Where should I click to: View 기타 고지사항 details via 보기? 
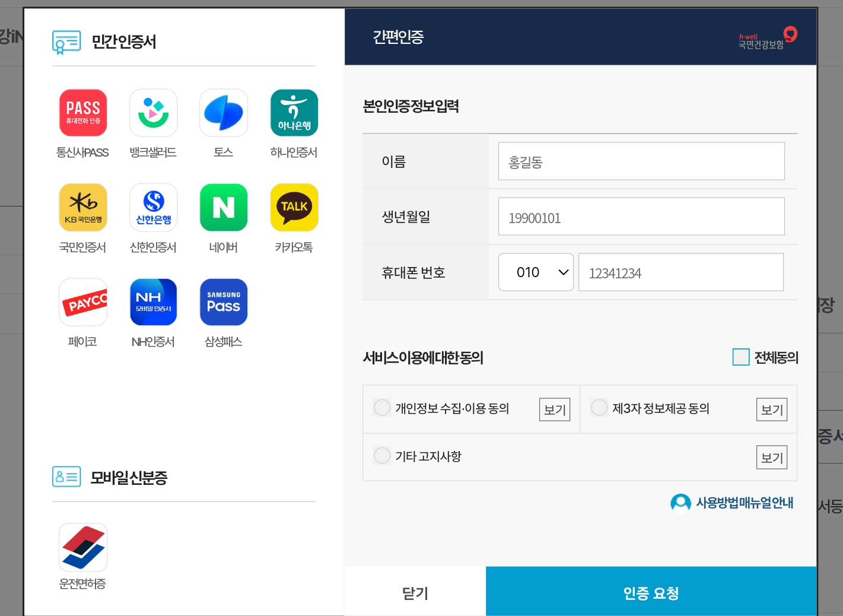click(772, 458)
